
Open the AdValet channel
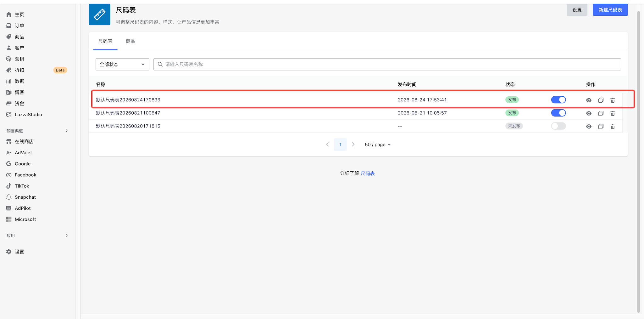pos(23,153)
